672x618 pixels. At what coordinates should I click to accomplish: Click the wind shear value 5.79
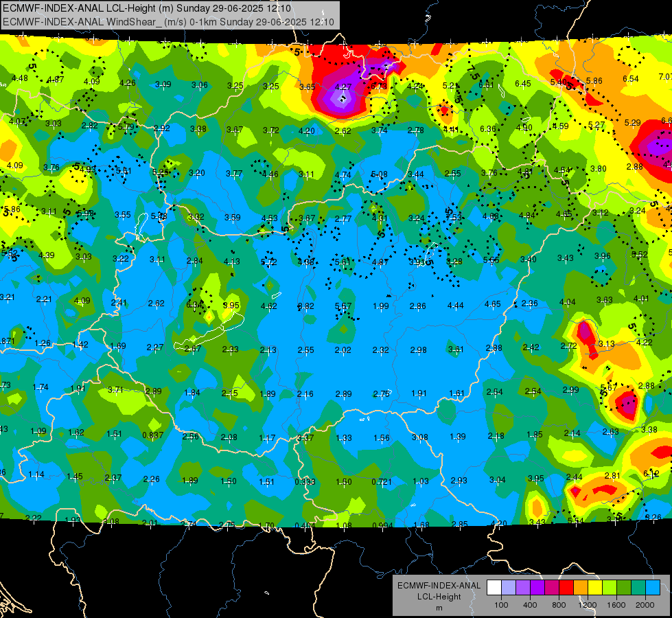coord(126,127)
